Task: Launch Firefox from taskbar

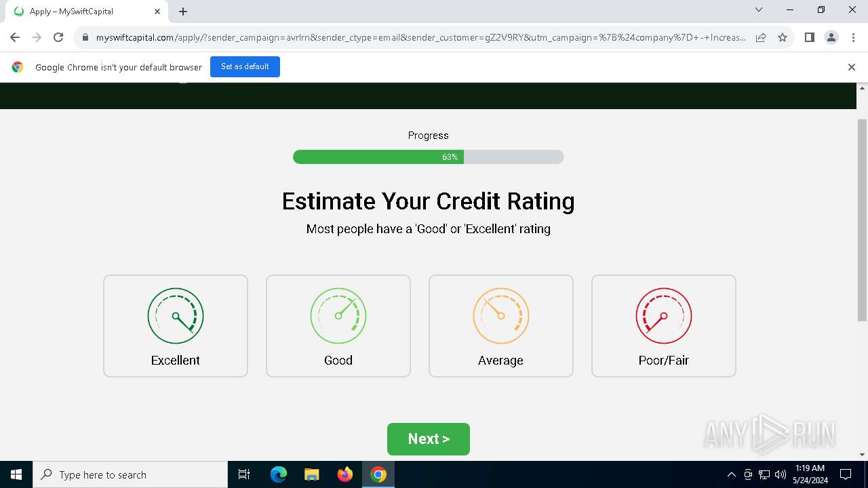Action: 345,474
